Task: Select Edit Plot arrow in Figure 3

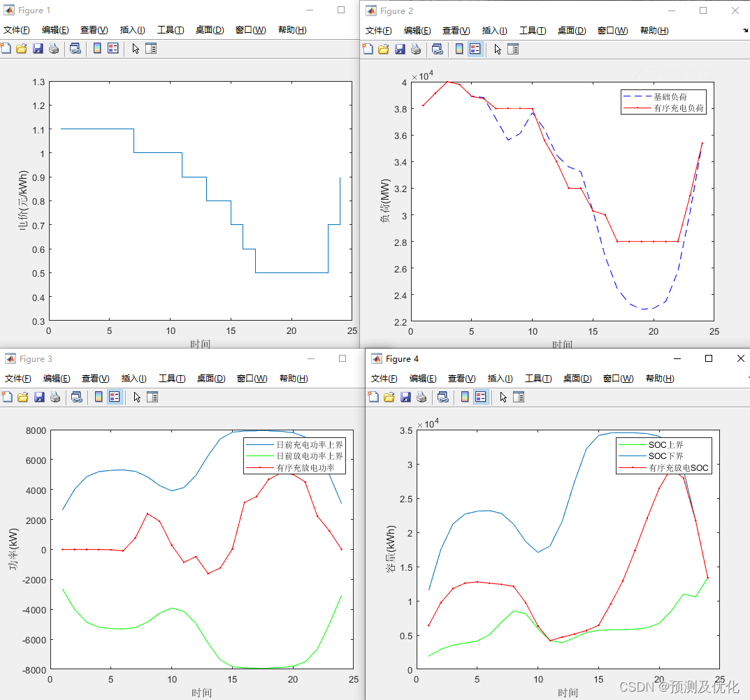Action: (x=137, y=397)
